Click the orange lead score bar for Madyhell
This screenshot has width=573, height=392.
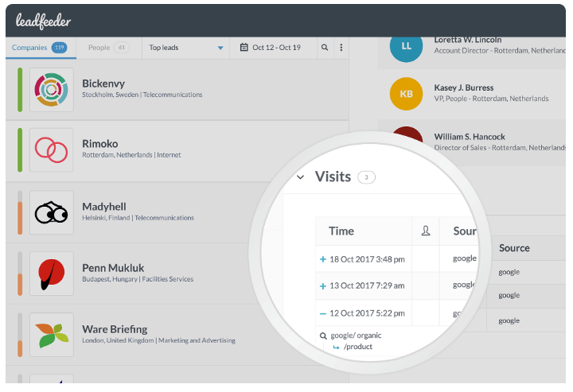20,218
